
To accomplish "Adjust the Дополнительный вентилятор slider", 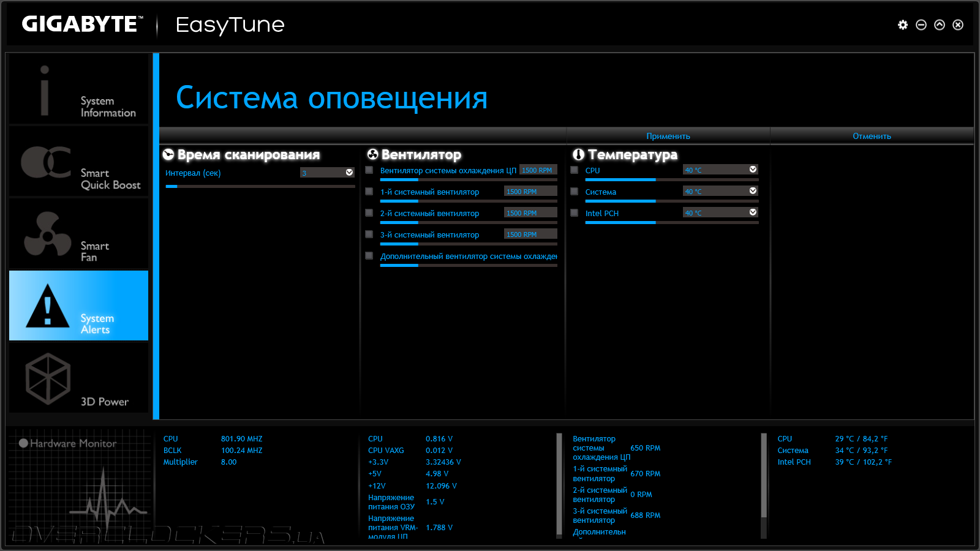I will (x=469, y=266).
